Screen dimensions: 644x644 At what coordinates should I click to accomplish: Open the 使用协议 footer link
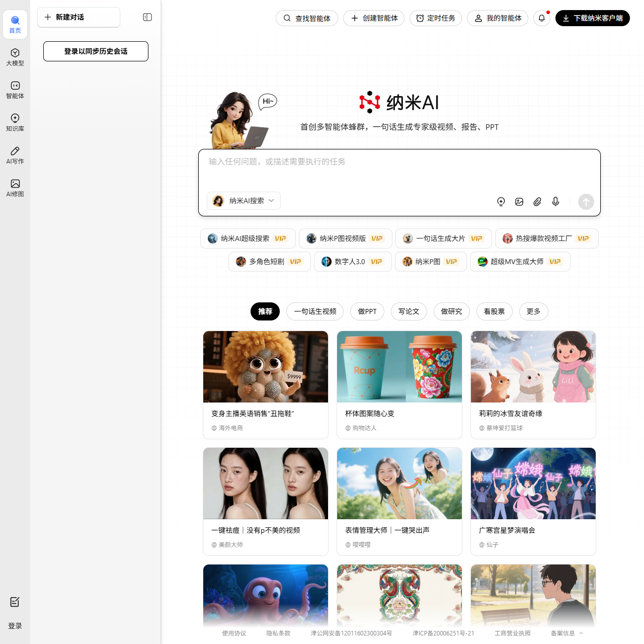click(x=234, y=633)
